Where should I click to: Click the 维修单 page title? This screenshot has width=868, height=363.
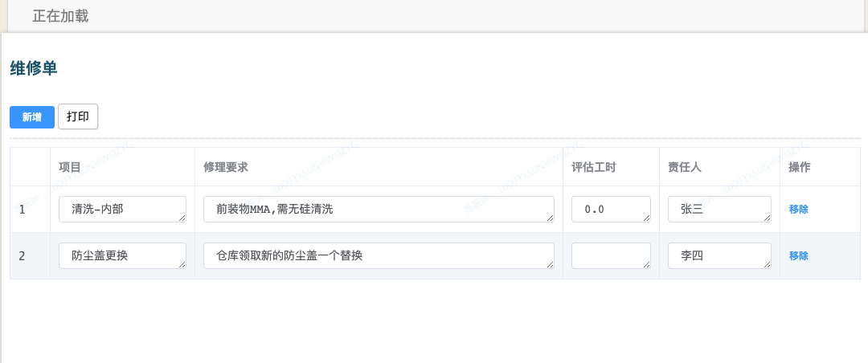34,69
